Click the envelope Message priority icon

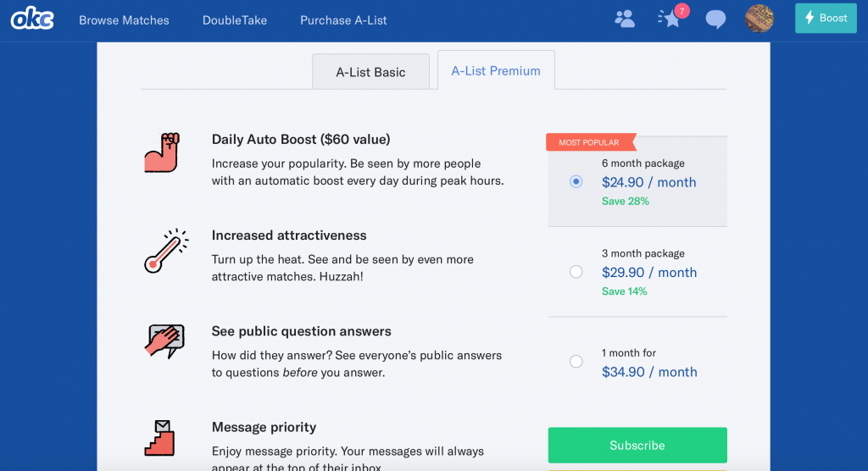pos(159,438)
